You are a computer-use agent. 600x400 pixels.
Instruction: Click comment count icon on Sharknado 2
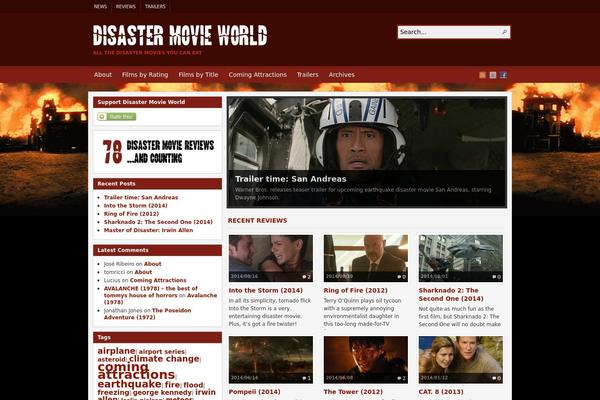(x=496, y=277)
